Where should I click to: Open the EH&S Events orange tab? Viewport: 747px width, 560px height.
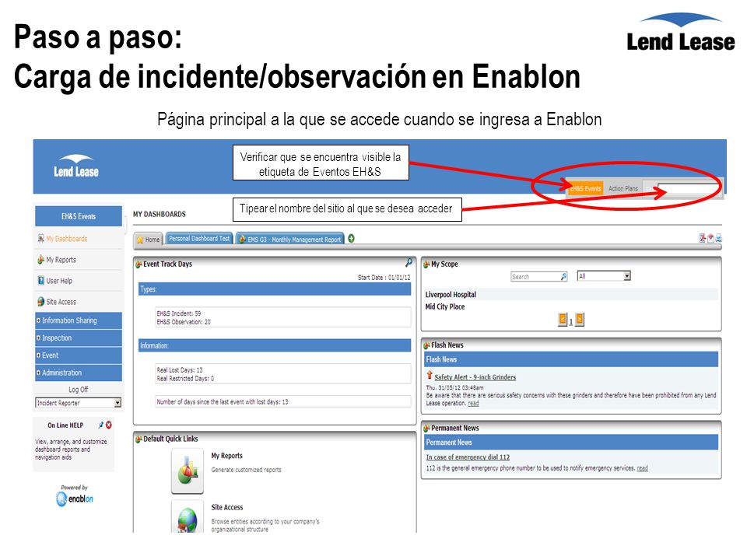point(585,188)
